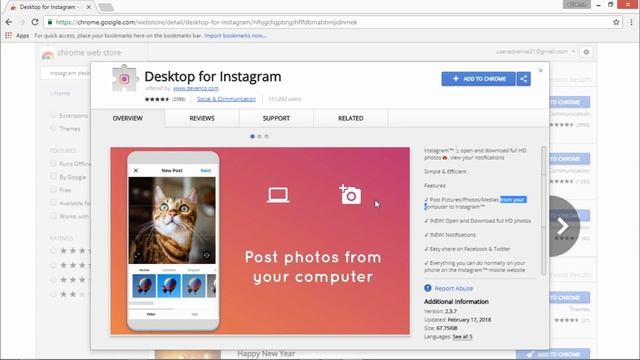This screenshot has height=360, width=640.
Task: Switch to the Support tab
Action: (x=276, y=118)
